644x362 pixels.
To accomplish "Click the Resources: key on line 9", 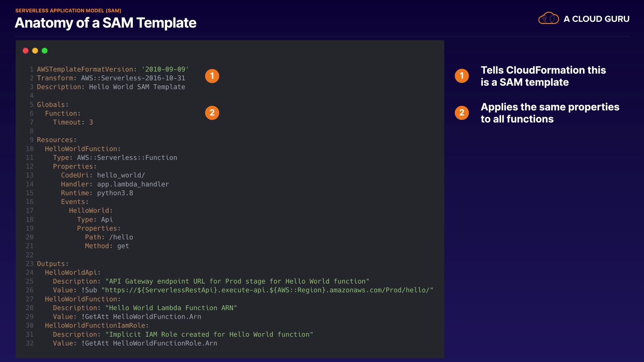I will [56, 140].
